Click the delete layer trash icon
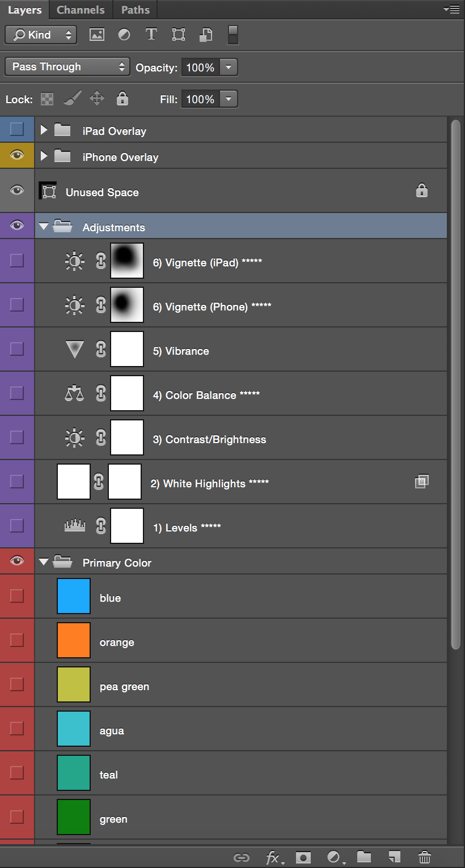 tap(424, 857)
